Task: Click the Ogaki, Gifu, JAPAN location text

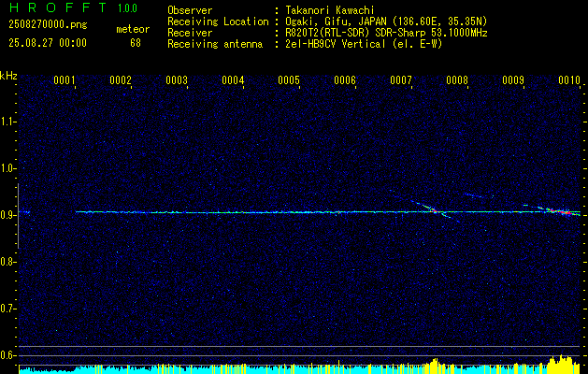Action: [x=386, y=22]
